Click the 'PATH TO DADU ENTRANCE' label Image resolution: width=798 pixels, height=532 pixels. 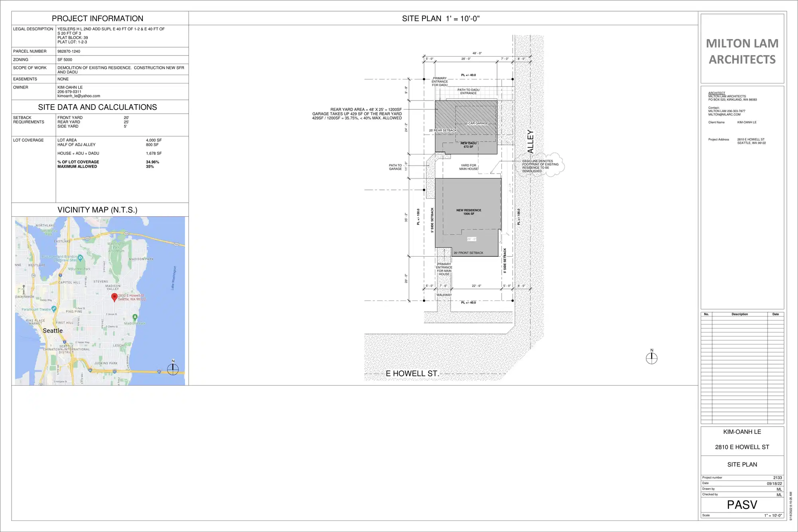coord(468,92)
